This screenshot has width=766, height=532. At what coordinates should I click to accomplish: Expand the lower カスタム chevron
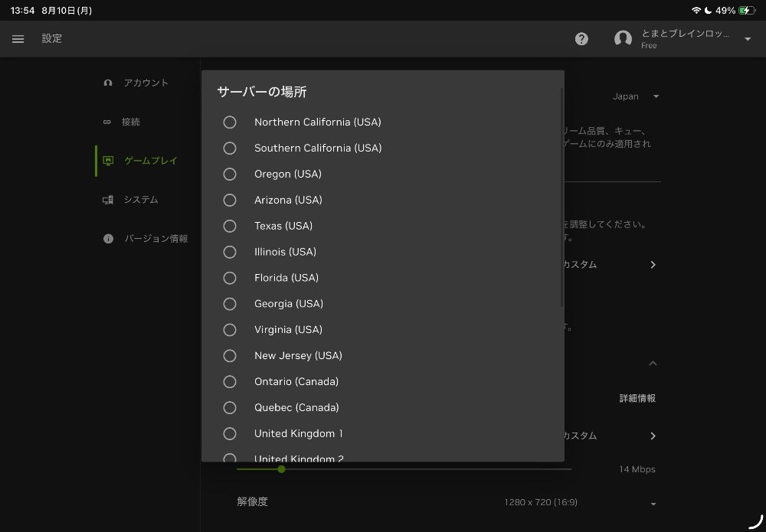pyautogui.click(x=653, y=436)
